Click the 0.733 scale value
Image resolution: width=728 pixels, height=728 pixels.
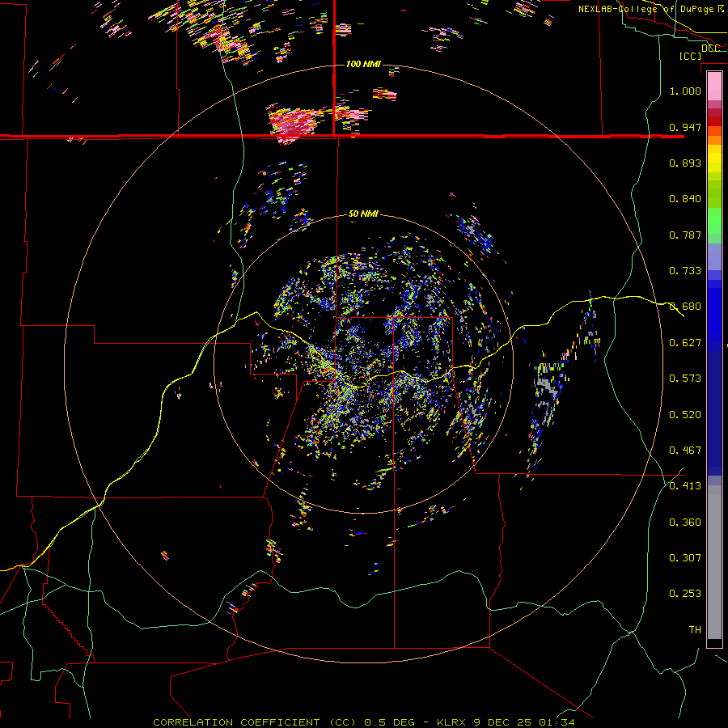685,271
